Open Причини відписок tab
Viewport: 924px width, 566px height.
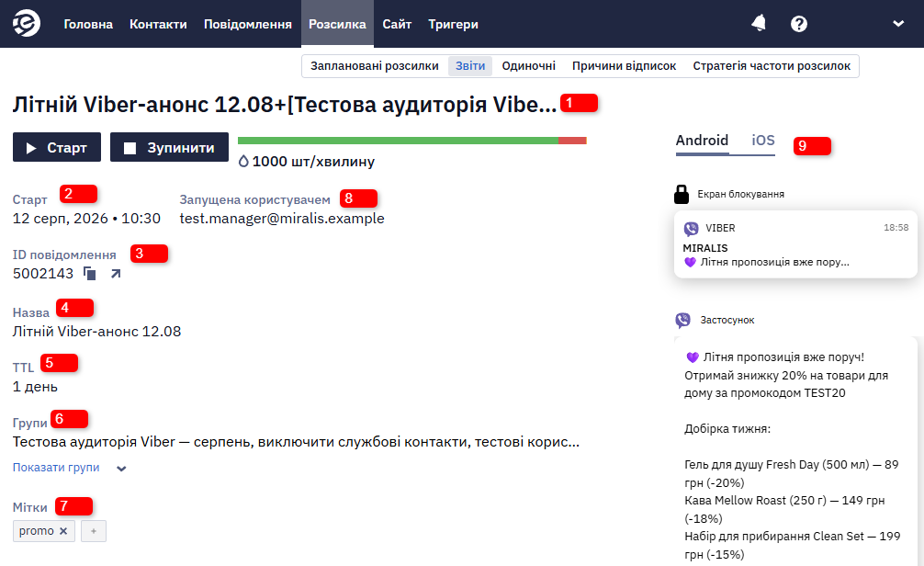[x=624, y=66]
